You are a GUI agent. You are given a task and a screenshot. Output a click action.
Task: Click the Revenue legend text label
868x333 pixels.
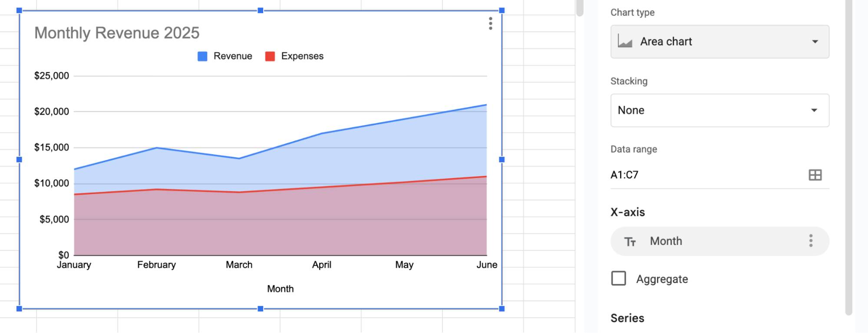pyautogui.click(x=232, y=56)
